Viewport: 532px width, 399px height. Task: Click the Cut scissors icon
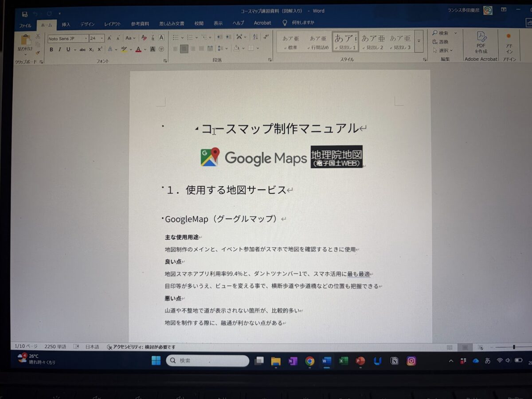pyautogui.click(x=38, y=36)
